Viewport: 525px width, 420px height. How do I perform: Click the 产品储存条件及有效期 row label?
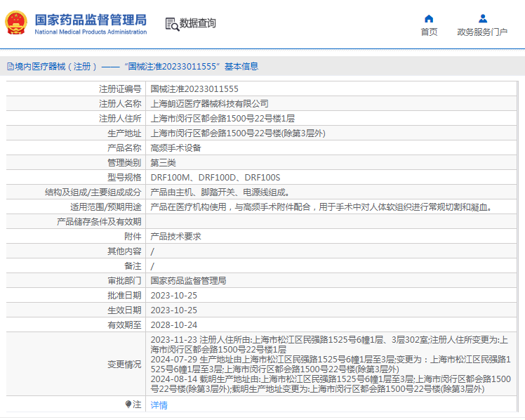(x=99, y=221)
